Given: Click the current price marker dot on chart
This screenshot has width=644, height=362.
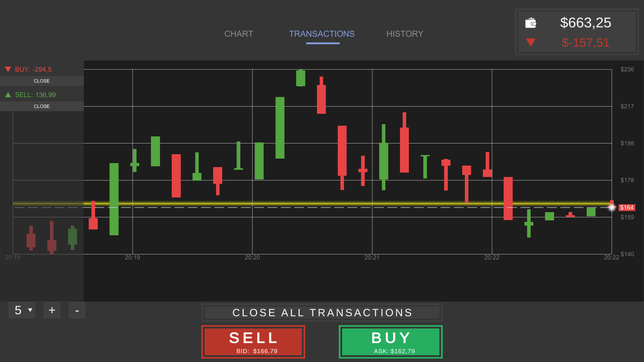Looking at the screenshot, I should pos(612,207).
